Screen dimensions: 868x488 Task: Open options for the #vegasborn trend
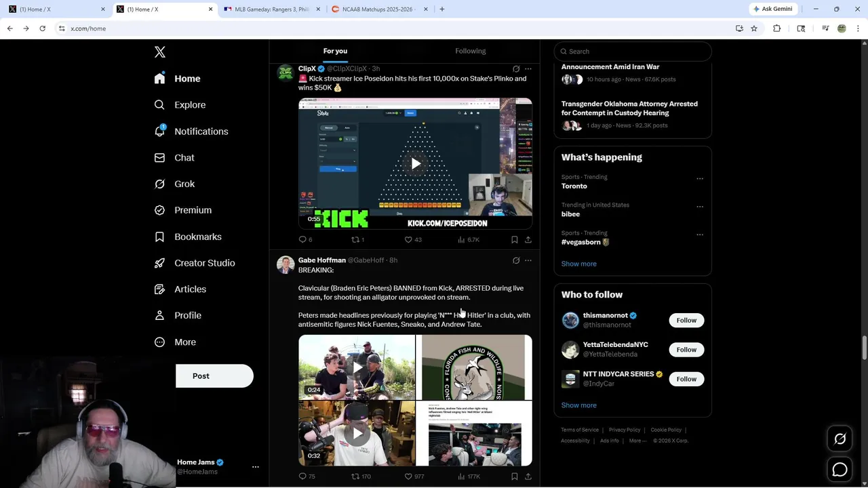coord(700,235)
